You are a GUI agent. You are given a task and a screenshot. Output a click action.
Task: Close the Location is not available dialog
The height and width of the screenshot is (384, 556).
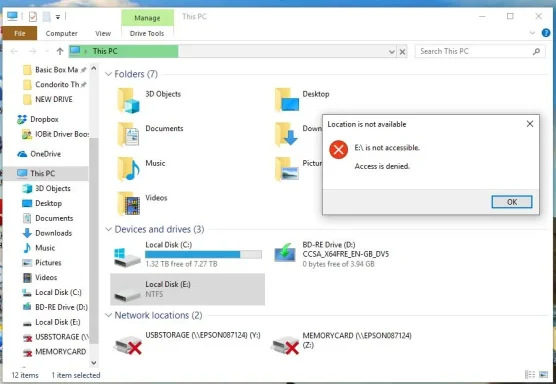(x=530, y=124)
